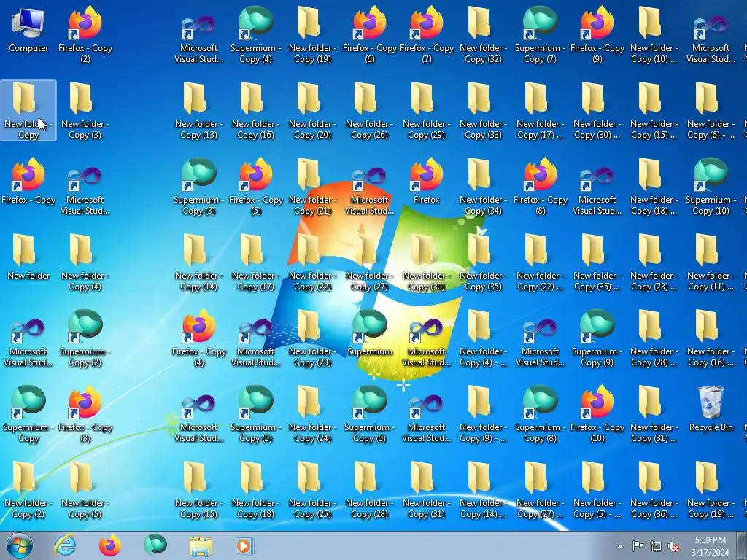Select the New folder - Copy (14) icon

tap(198, 262)
